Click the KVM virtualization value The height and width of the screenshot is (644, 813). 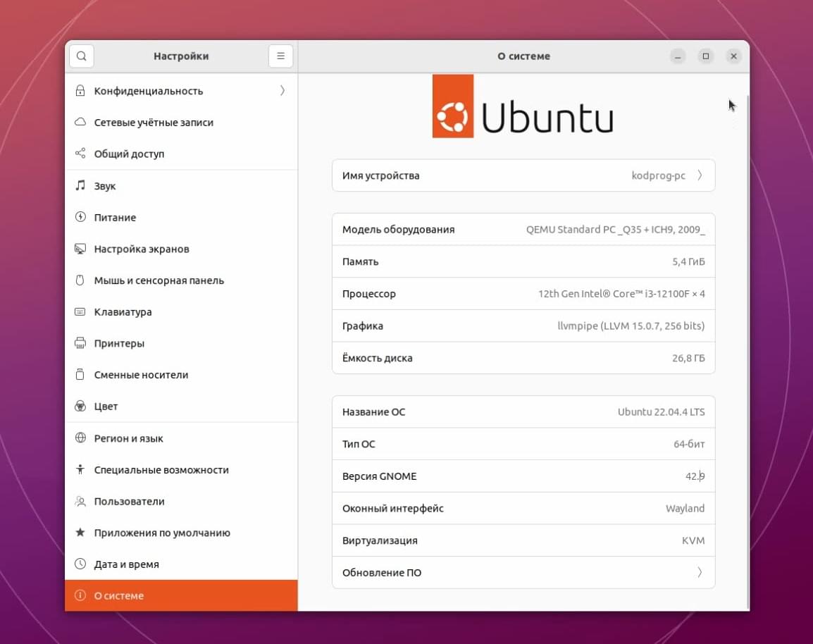point(693,541)
